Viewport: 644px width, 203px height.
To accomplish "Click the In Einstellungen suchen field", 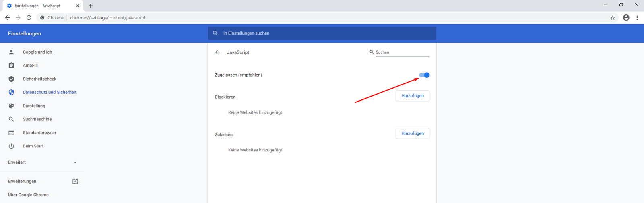I will [x=322, y=33].
